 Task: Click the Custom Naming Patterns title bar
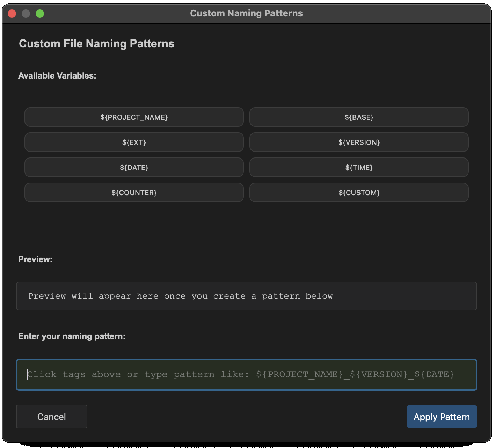pyautogui.click(x=246, y=13)
